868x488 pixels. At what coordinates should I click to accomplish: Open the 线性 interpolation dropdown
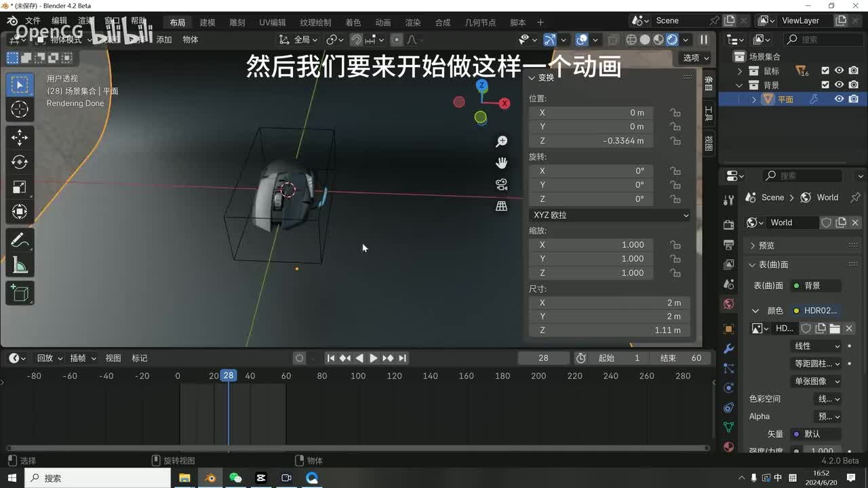pyautogui.click(x=817, y=346)
